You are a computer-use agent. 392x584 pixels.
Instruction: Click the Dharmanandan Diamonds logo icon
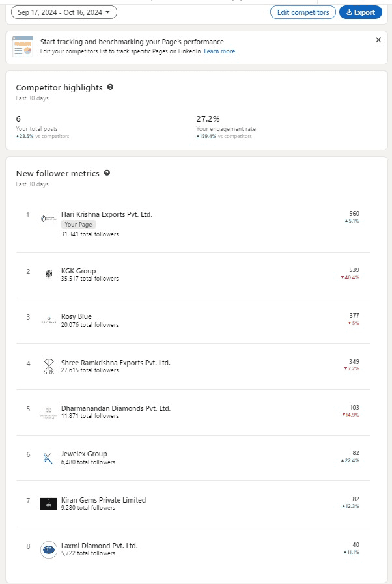click(49, 411)
